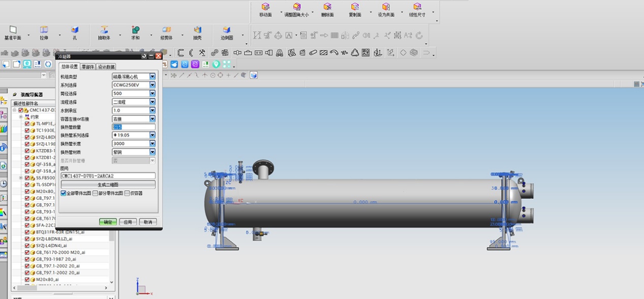Toggle the 全部零件出图 checkbox

pos(64,193)
